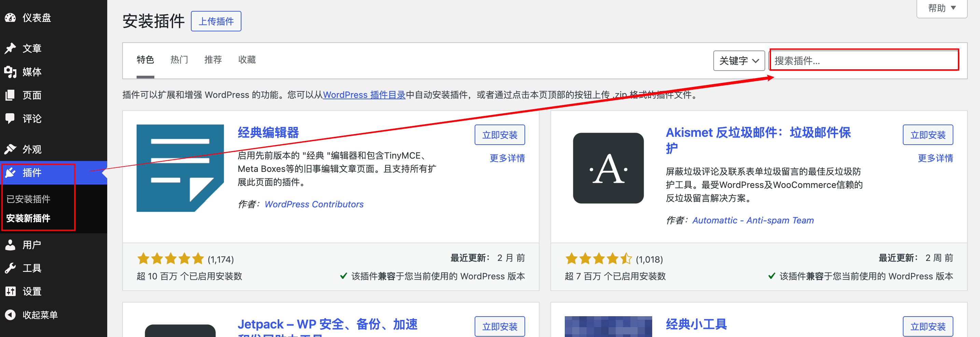The image size is (980, 337).
Task: Open the 评论 menu item
Action: 32,119
